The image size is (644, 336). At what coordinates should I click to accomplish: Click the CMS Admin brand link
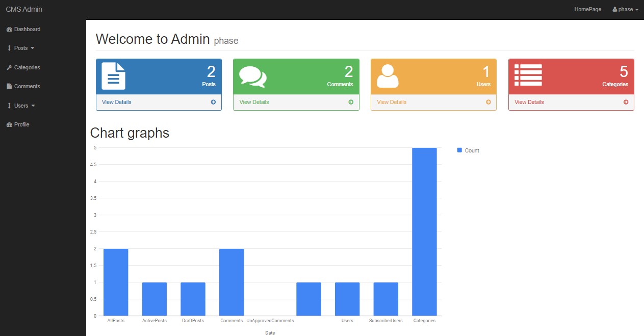[24, 9]
